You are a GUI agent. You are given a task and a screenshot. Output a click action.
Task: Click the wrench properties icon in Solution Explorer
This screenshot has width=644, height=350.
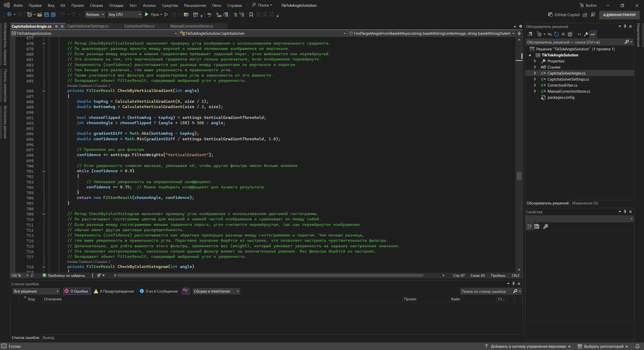tap(586, 34)
